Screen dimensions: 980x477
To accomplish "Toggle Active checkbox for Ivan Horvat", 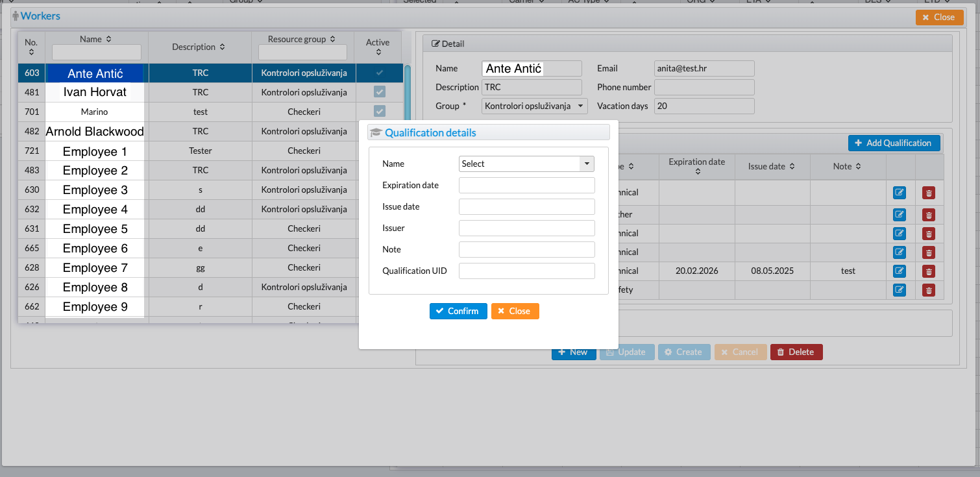I will 380,92.
